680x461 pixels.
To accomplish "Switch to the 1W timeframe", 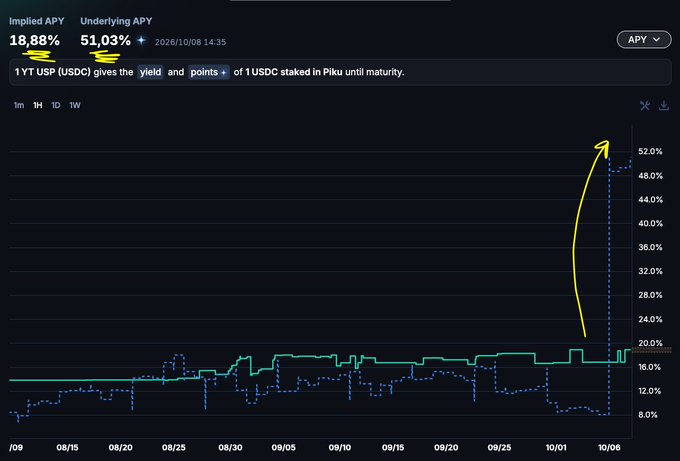I will tap(75, 105).
